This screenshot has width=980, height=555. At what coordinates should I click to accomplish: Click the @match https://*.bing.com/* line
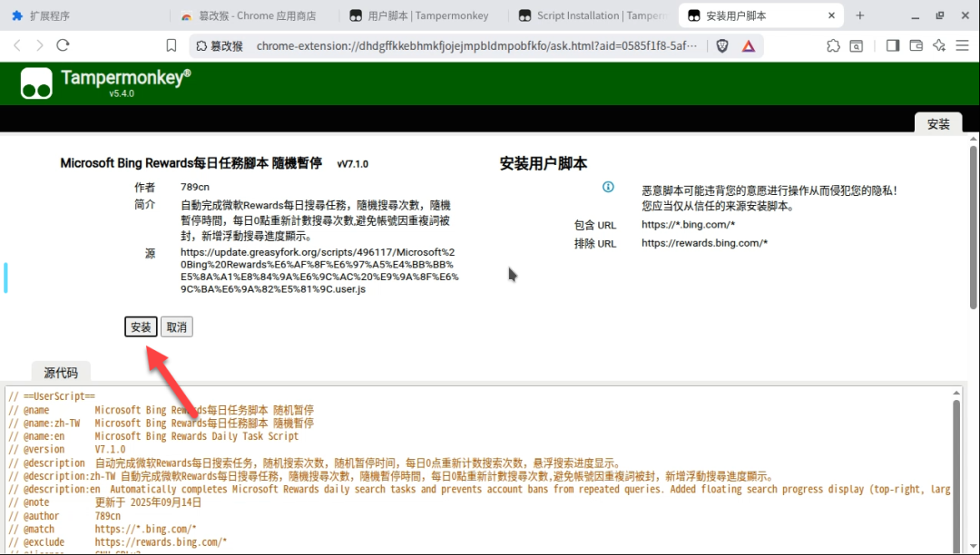coord(103,529)
